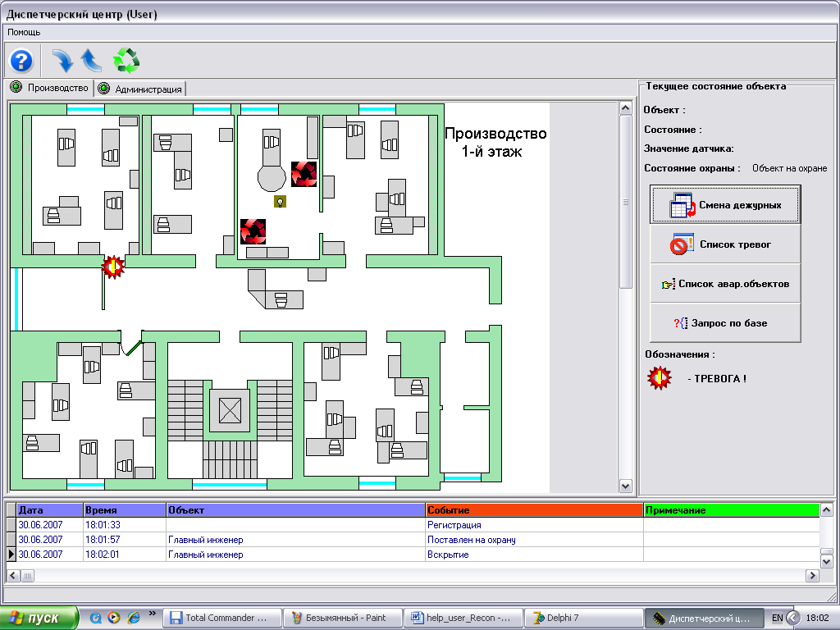840x630 pixels.
Task: Click the alarm burst icon on floor plan
Action: point(113,267)
